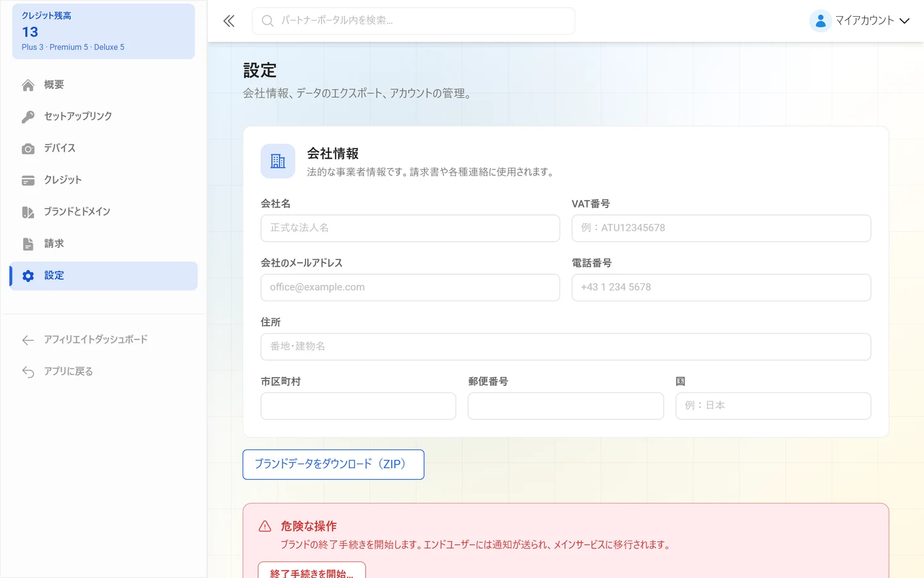
Task: Click the 住所 input field
Action: click(x=566, y=347)
